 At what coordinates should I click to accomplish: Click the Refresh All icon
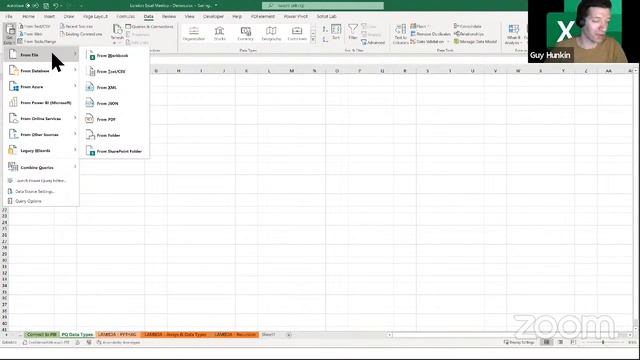click(x=117, y=30)
